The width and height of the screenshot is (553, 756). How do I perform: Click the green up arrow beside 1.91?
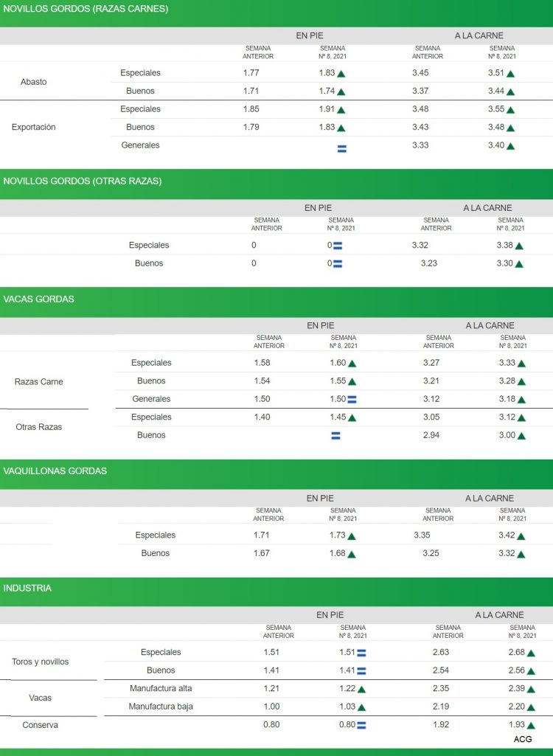pos(341,110)
